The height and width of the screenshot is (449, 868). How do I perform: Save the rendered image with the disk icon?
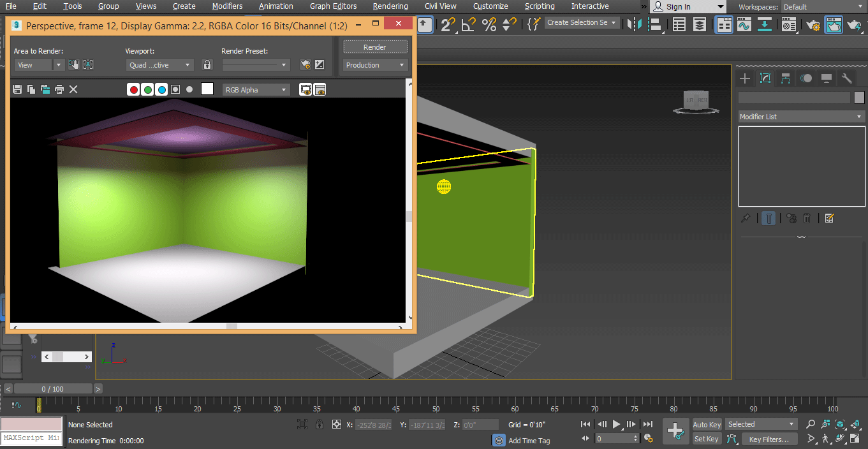point(17,89)
